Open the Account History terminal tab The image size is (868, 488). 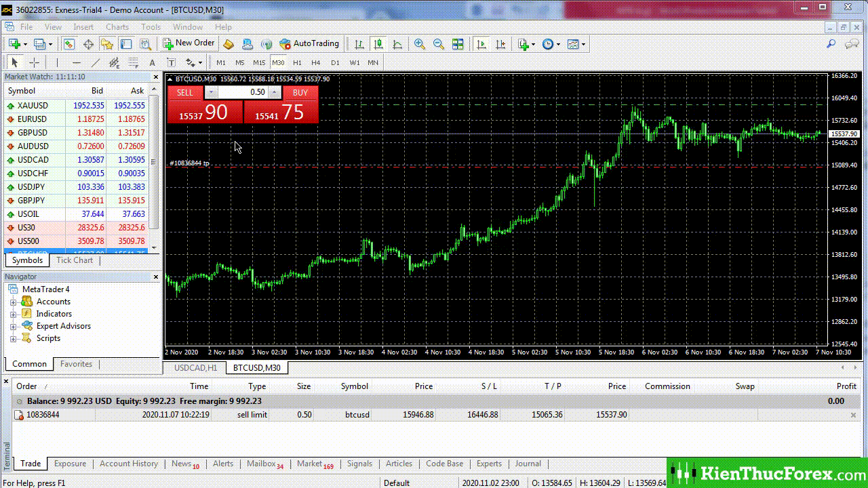click(x=129, y=464)
